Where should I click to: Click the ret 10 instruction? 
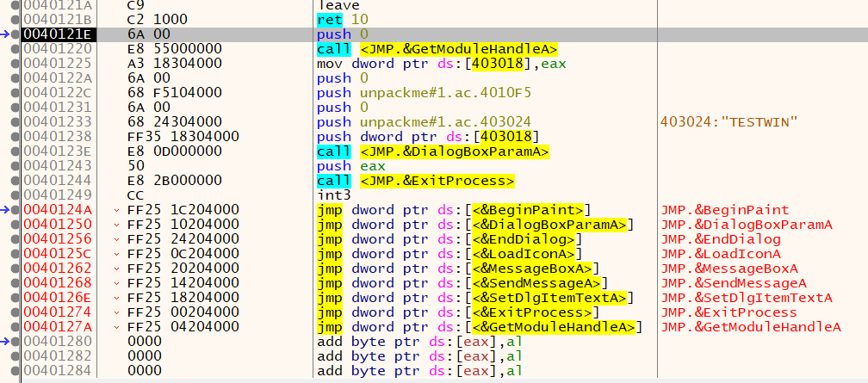click(x=343, y=20)
